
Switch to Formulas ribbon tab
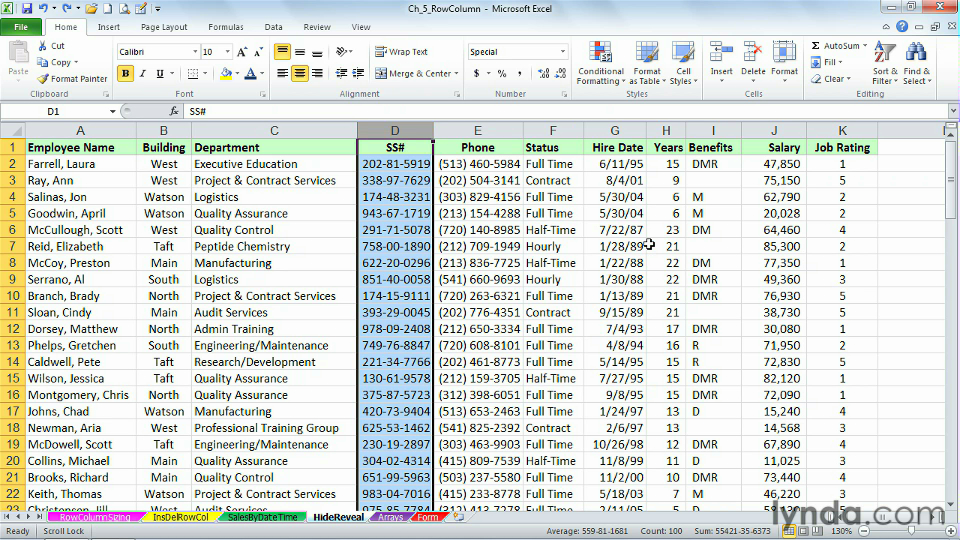click(226, 27)
